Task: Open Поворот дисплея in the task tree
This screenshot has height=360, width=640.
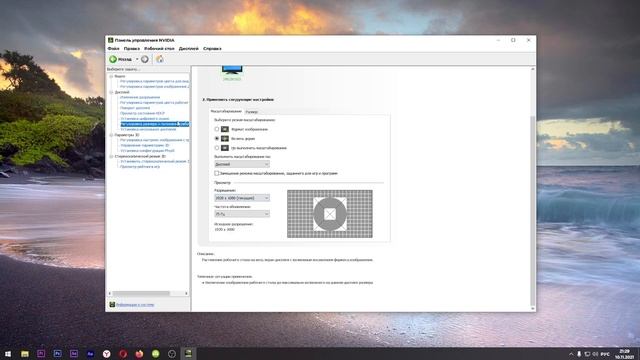Action: (x=135, y=108)
